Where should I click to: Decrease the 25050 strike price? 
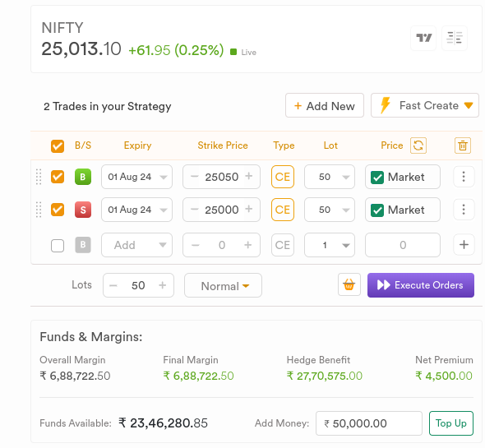pyautogui.click(x=194, y=177)
